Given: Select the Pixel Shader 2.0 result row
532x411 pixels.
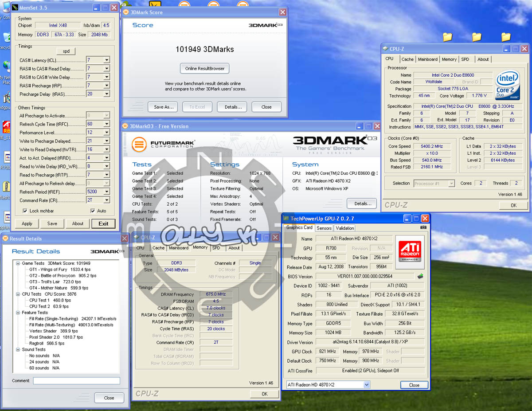Looking at the screenshot, I should coord(56,337).
